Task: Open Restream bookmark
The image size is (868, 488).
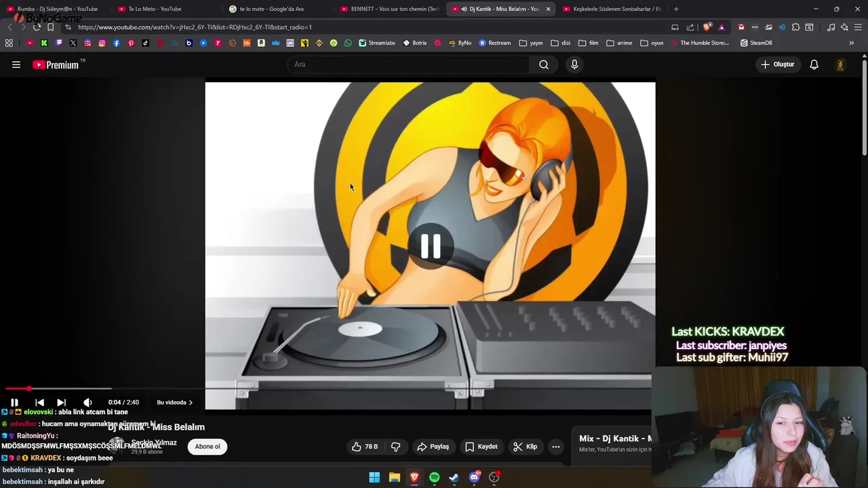Action: click(x=495, y=43)
